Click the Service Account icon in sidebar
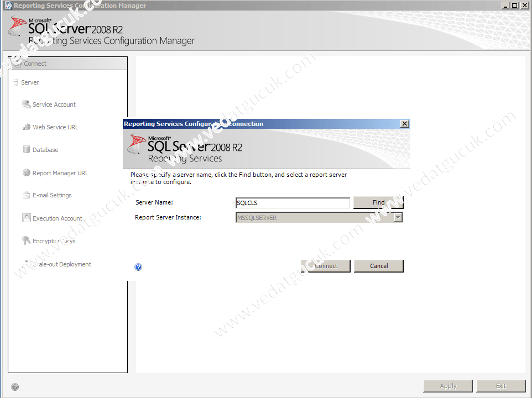 click(26, 104)
